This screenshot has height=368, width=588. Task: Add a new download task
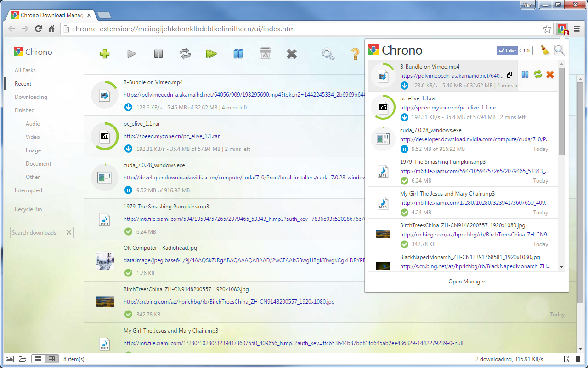pos(104,54)
